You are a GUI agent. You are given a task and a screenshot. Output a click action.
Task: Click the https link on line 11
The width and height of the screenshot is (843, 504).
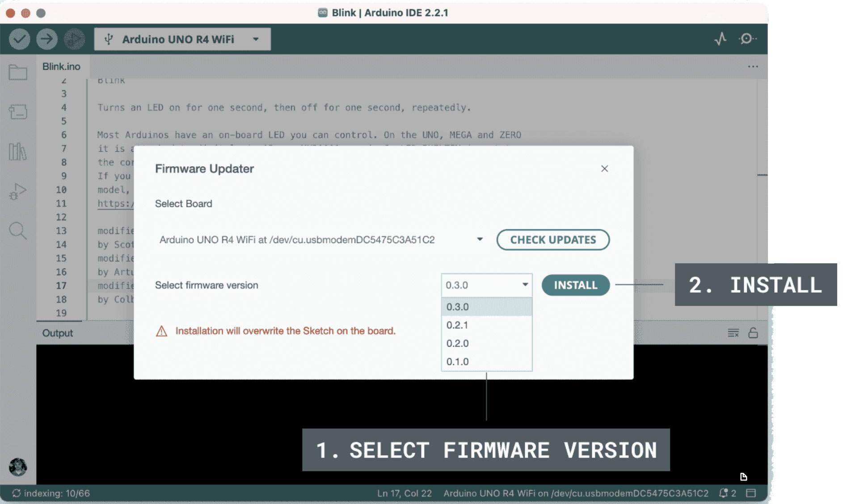(115, 204)
